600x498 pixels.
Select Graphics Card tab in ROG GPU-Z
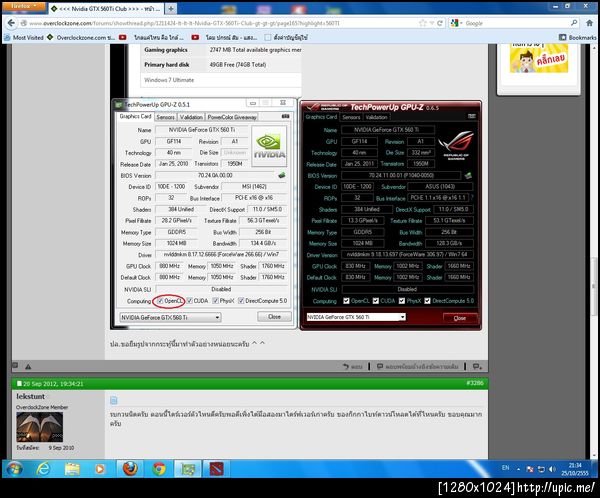[321, 117]
